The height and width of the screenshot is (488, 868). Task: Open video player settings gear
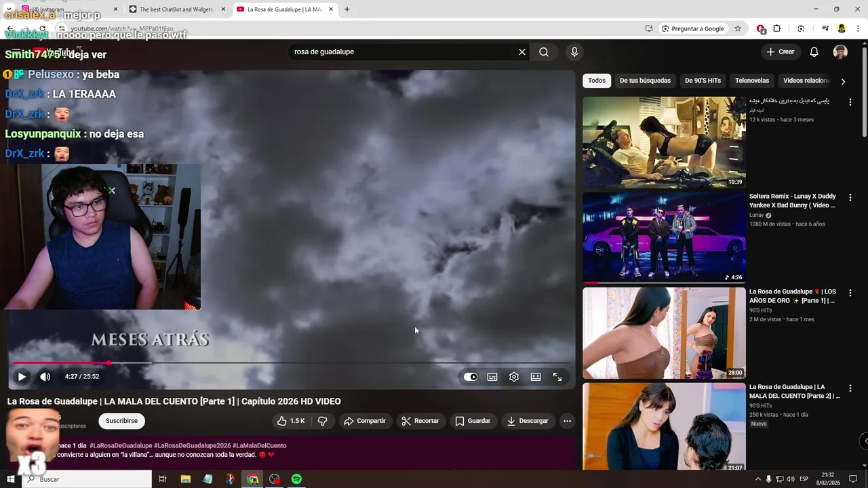click(x=514, y=377)
